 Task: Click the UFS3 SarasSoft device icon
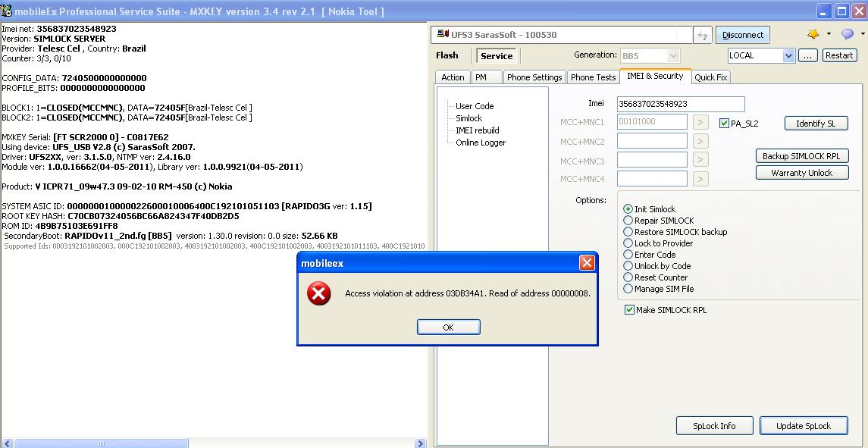click(x=443, y=34)
